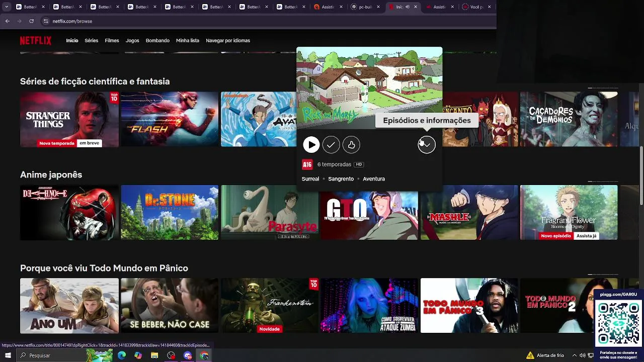Click the Surreal genre tag
The image size is (644, 362).
[310, 179]
